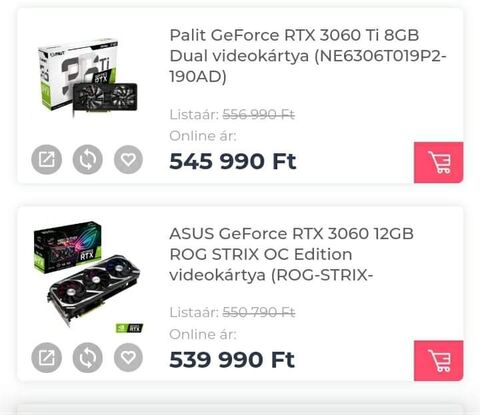The width and height of the screenshot is (480, 415).
Task: Open Palit RTX 3060 Ti in new window icon
Action: [46, 159]
